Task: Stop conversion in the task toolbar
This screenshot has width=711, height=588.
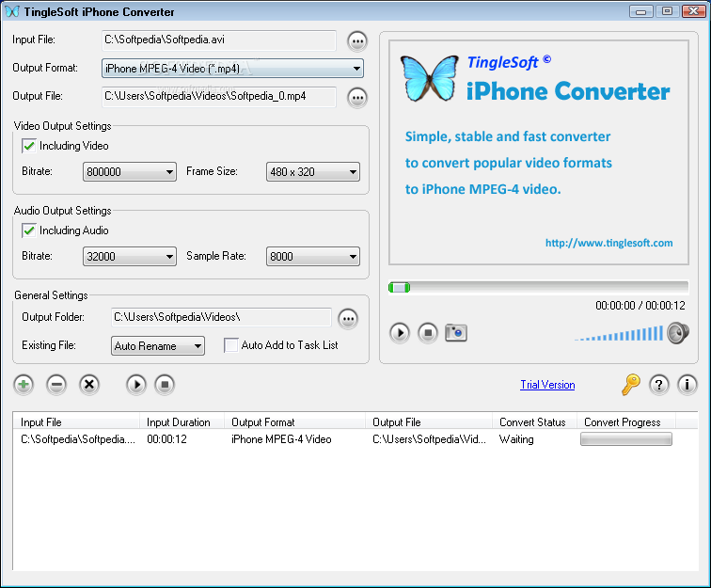Action: click(x=165, y=385)
